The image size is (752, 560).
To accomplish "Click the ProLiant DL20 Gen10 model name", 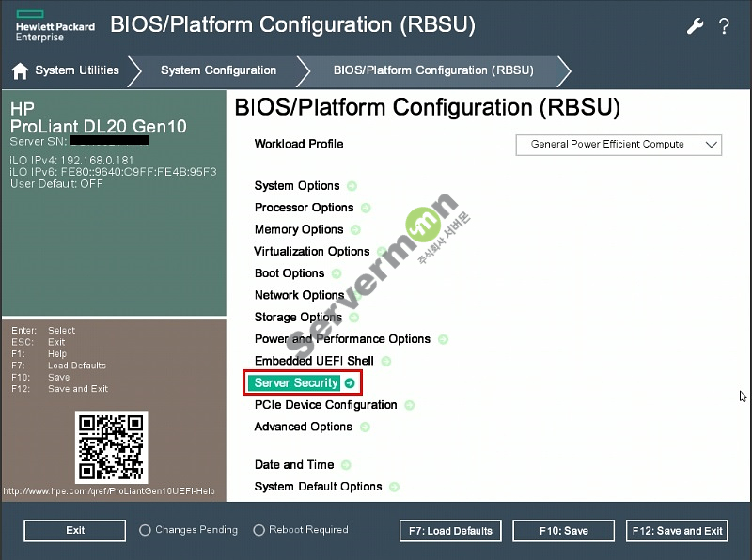I will pos(99,127).
